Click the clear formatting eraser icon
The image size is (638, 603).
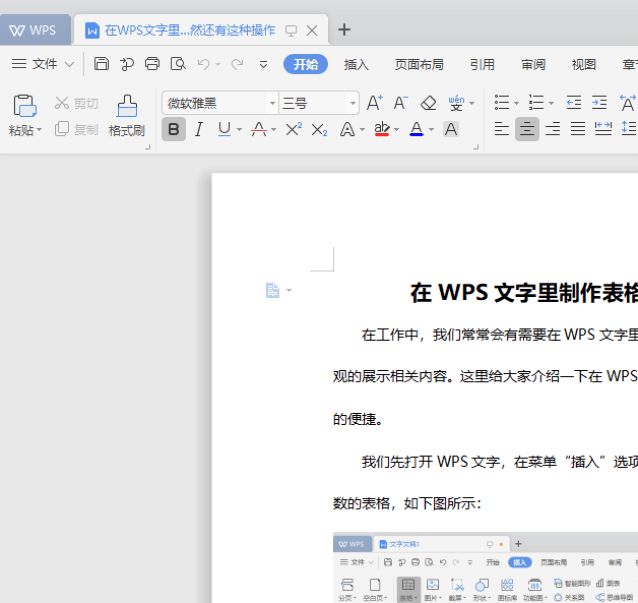[x=428, y=103]
